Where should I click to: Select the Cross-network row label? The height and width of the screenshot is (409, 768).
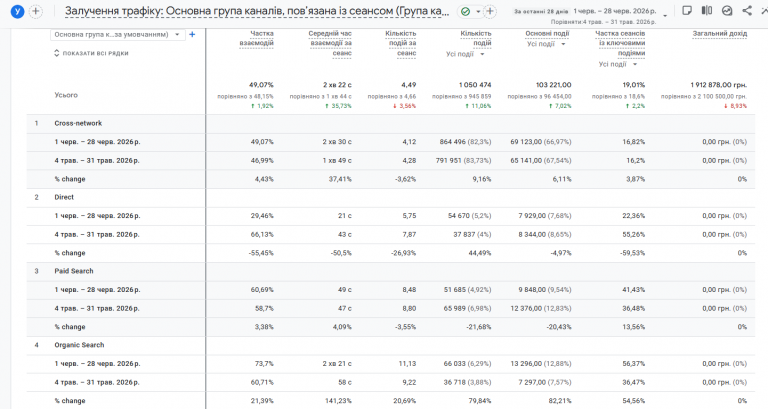[78, 123]
